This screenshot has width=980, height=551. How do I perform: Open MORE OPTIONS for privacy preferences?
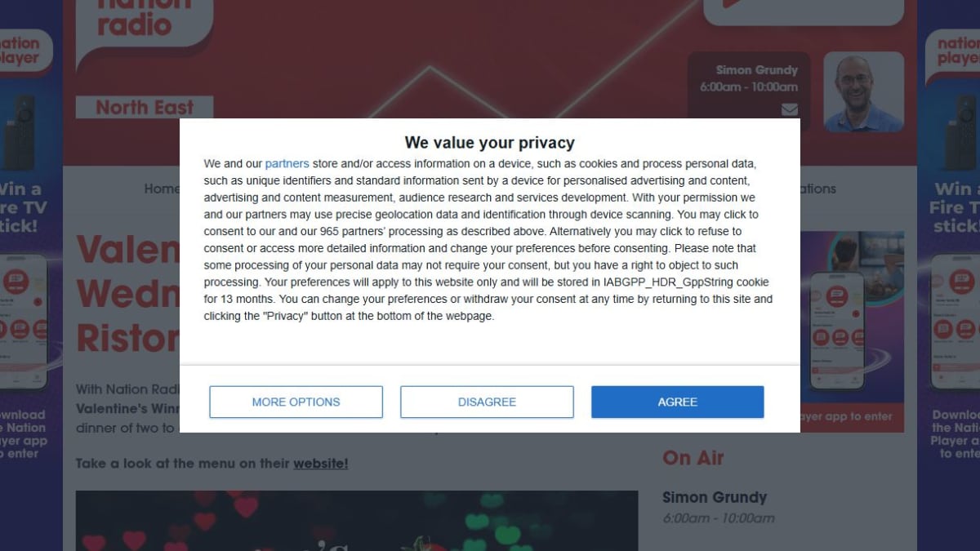pyautogui.click(x=296, y=402)
